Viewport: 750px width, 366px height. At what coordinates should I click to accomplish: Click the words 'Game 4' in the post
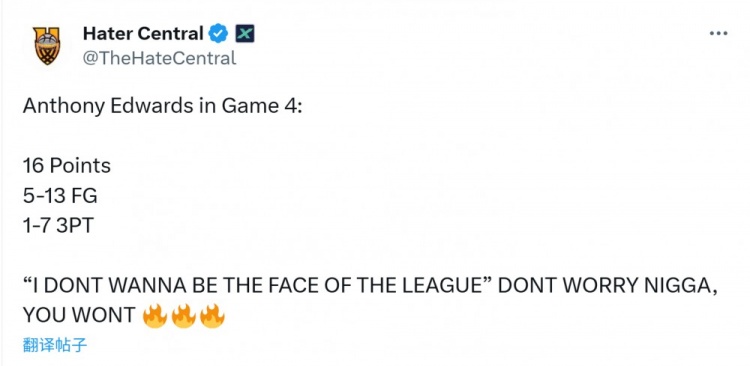click(257, 106)
